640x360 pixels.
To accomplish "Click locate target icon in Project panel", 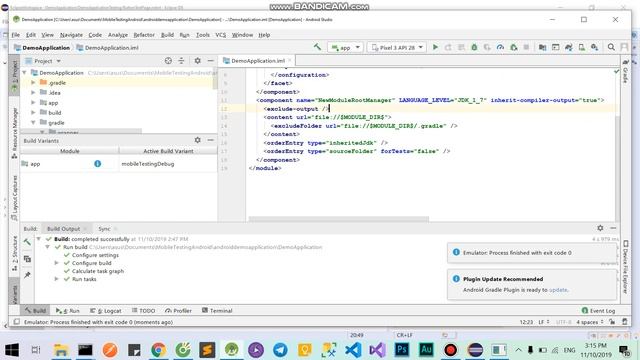I will pyautogui.click(x=168, y=61).
